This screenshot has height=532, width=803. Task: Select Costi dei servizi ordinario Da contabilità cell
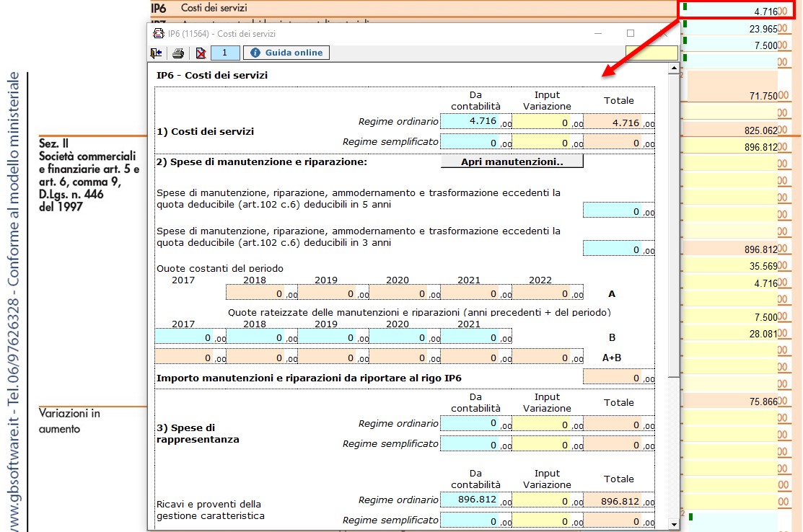click(x=475, y=121)
